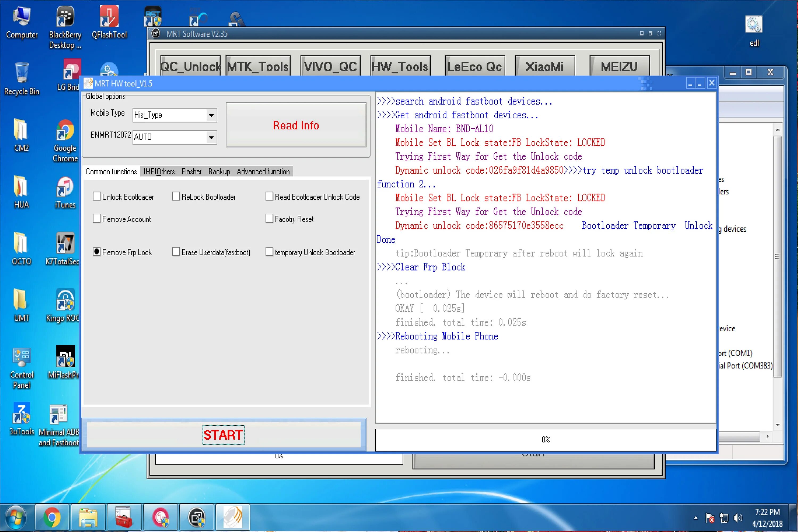Screen dimensions: 798x532
Task: Enable temporary Unlock Bootloader checkbox
Action: 269,252
